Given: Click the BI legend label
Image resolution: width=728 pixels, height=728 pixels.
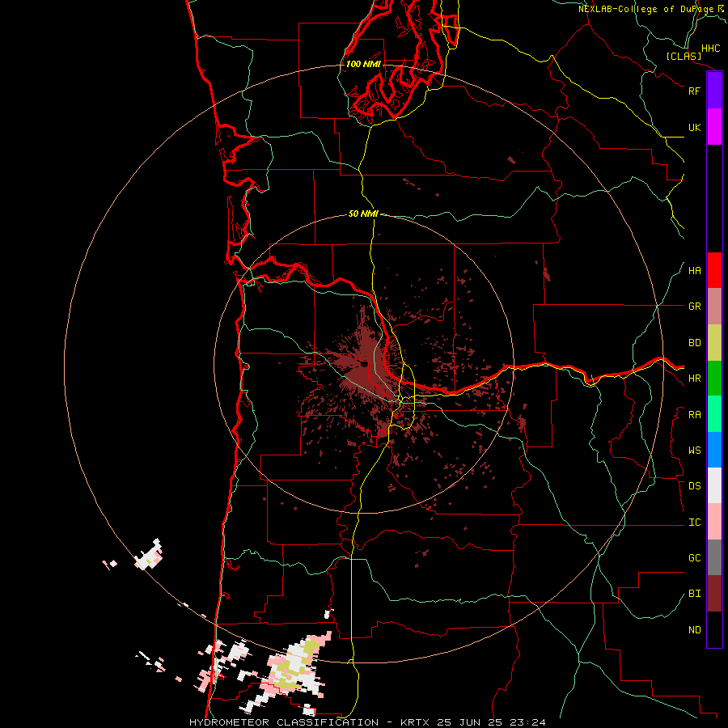Looking at the screenshot, I should (694, 594).
